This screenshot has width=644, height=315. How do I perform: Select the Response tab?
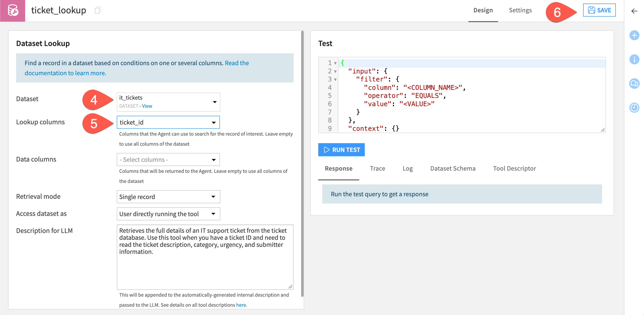pyautogui.click(x=339, y=169)
